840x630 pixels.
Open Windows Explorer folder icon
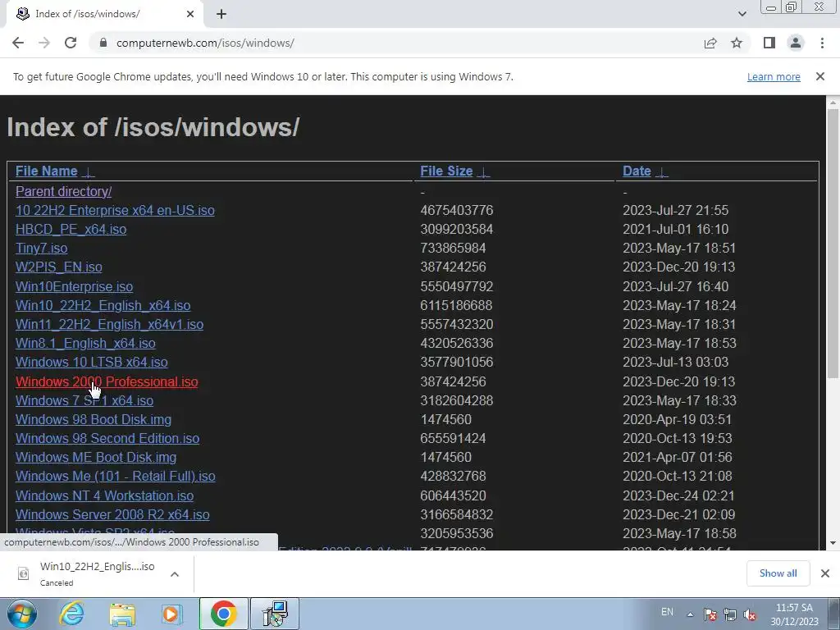tap(121, 614)
